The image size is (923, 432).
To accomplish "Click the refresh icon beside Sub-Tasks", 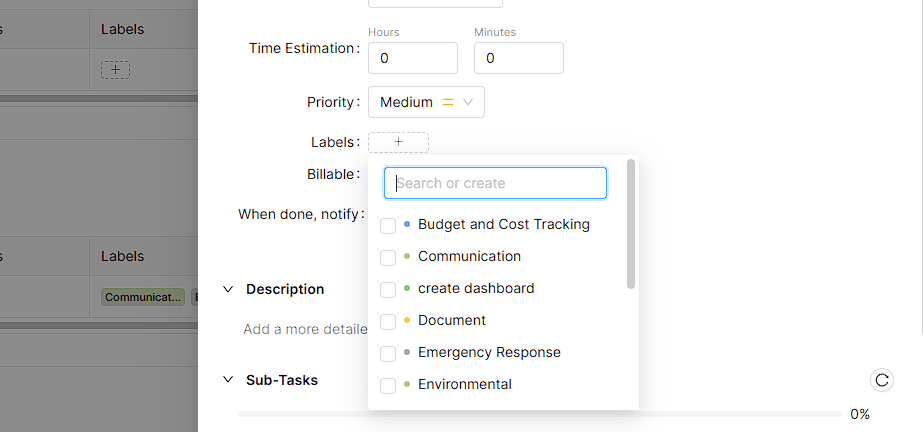I will pos(881,380).
